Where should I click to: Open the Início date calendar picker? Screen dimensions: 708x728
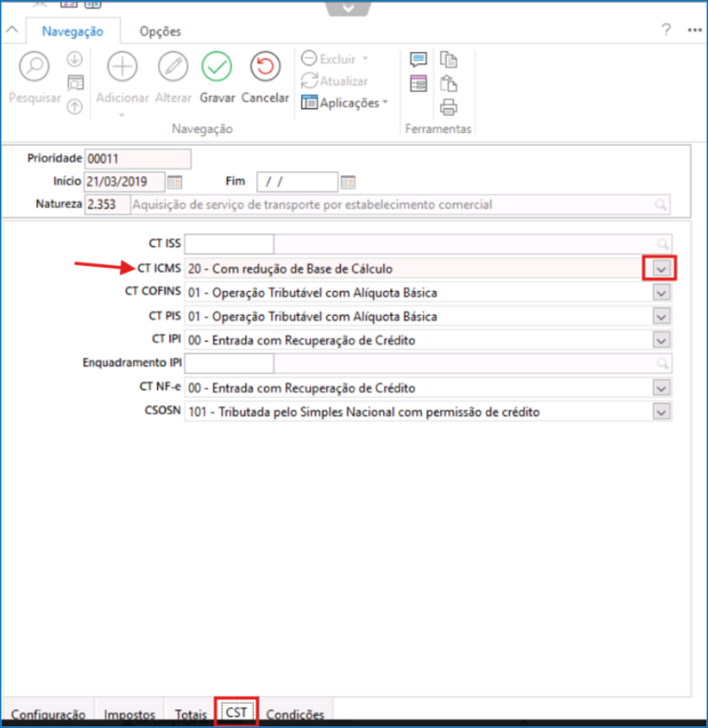[174, 182]
